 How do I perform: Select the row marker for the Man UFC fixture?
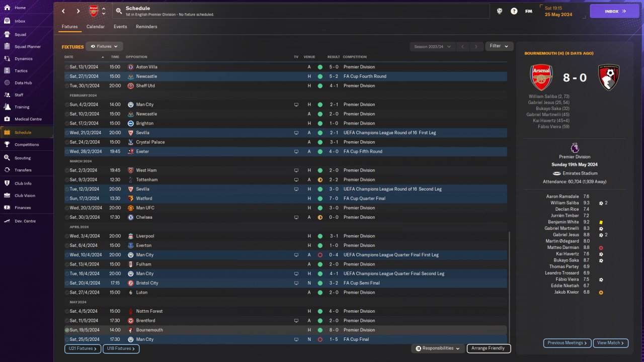[x=67, y=208]
